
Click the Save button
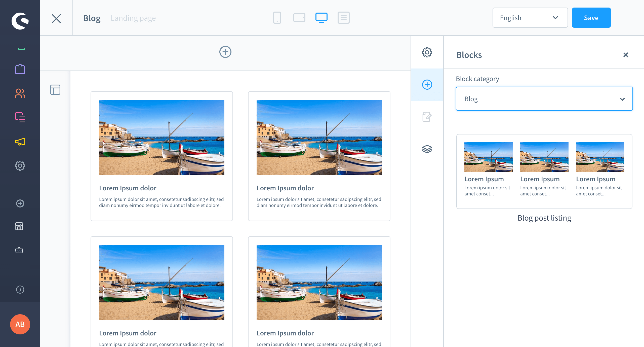591,18
